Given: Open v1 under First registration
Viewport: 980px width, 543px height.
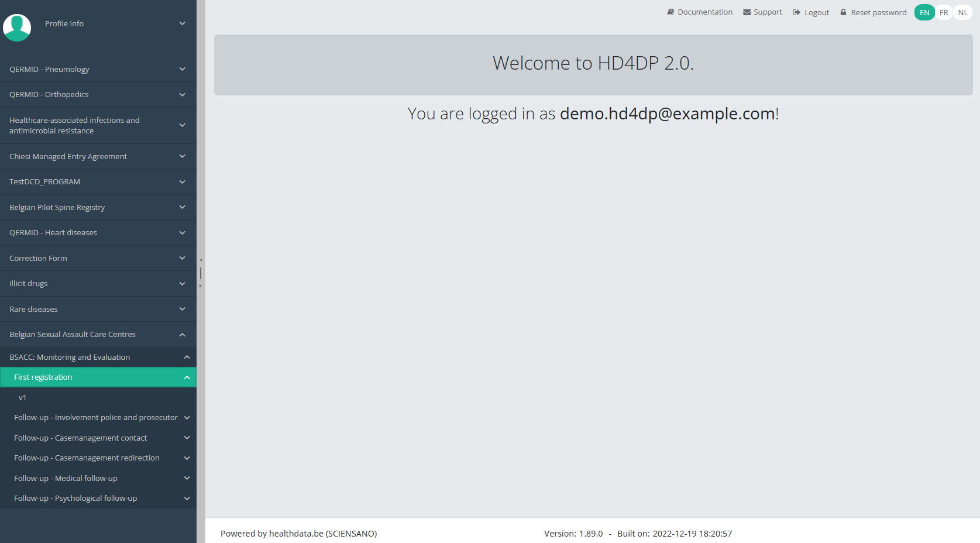Looking at the screenshot, I should pos(22,397).
